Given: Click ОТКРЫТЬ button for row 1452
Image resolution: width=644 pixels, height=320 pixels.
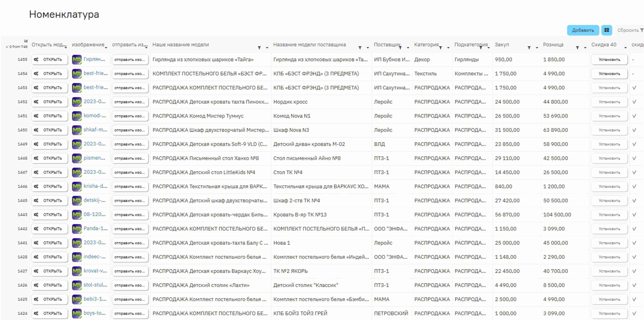Looking at the screenshot, I should [x=49, y=102].
